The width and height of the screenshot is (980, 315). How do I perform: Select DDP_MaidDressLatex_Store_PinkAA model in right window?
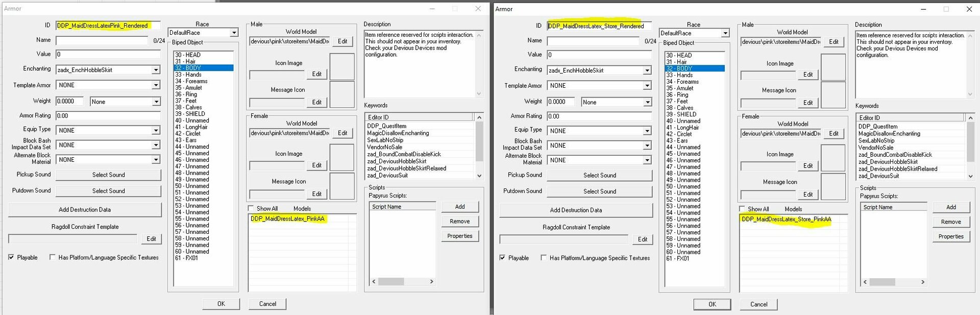click(786, 219)
